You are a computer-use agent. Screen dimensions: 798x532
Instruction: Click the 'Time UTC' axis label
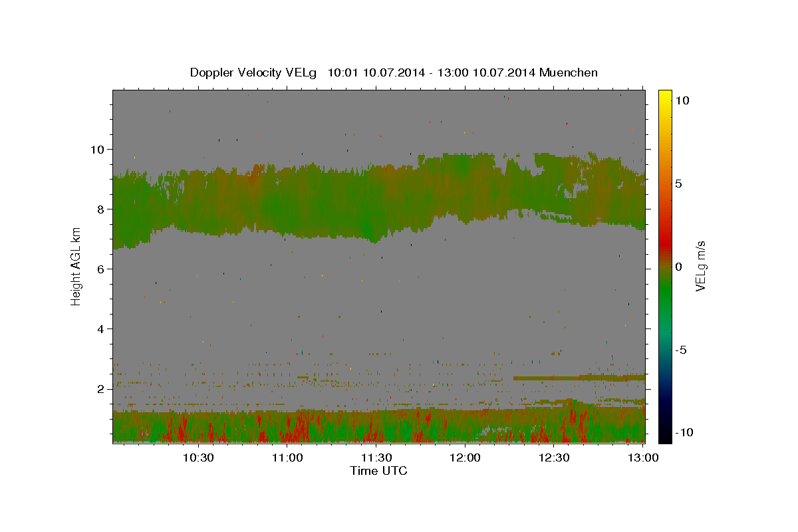tap(378, 471)
